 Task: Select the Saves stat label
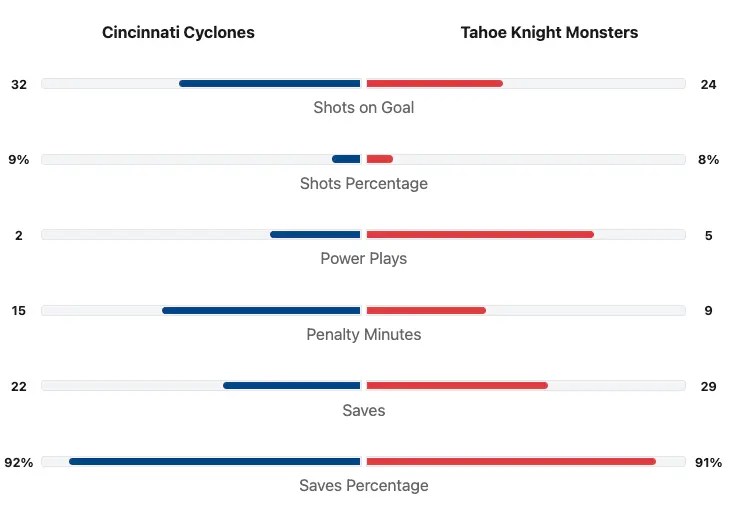point(363,410)
